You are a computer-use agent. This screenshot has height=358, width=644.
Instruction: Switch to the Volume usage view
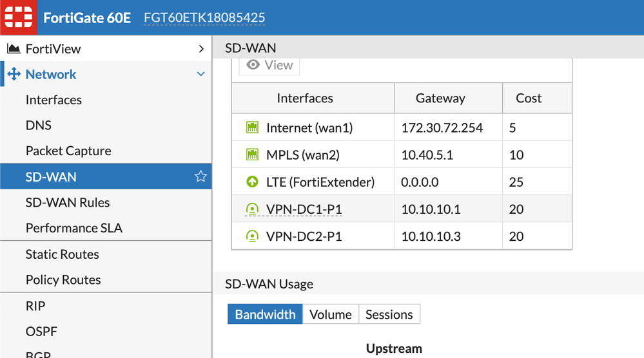coord(330,315)
